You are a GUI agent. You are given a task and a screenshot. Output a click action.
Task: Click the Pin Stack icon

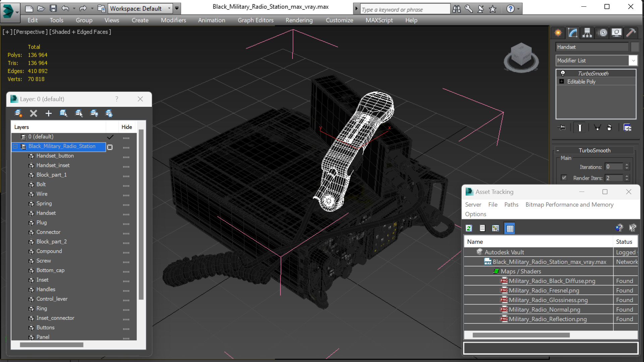(x=562, y=128)
